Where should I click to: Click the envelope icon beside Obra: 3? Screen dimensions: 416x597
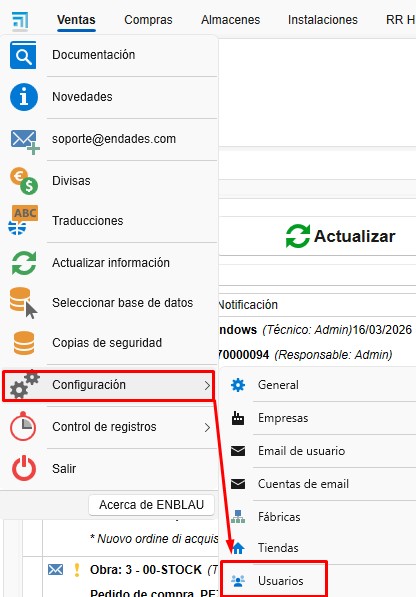point(56,570)
